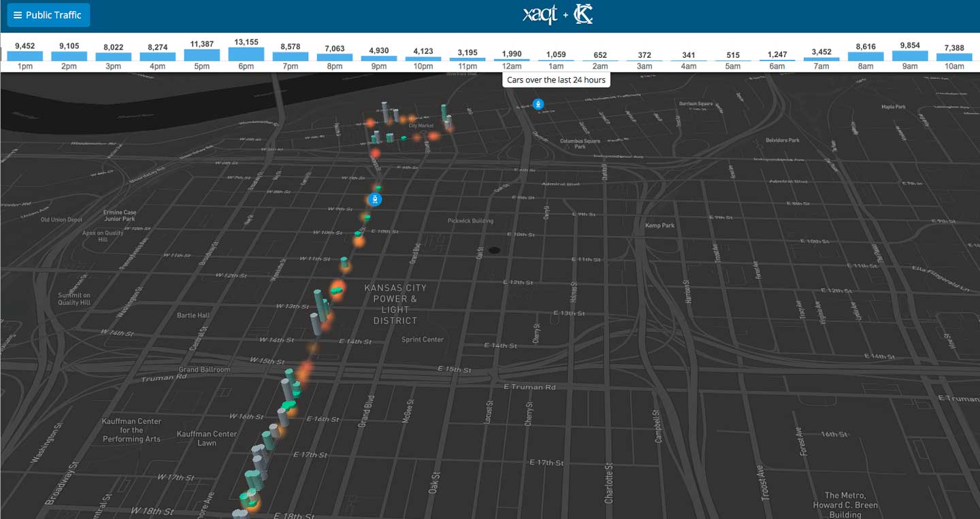Open the Public Traffic menu
The width and height of the screenshot is (980, 519).
click(x=48, y=15)
